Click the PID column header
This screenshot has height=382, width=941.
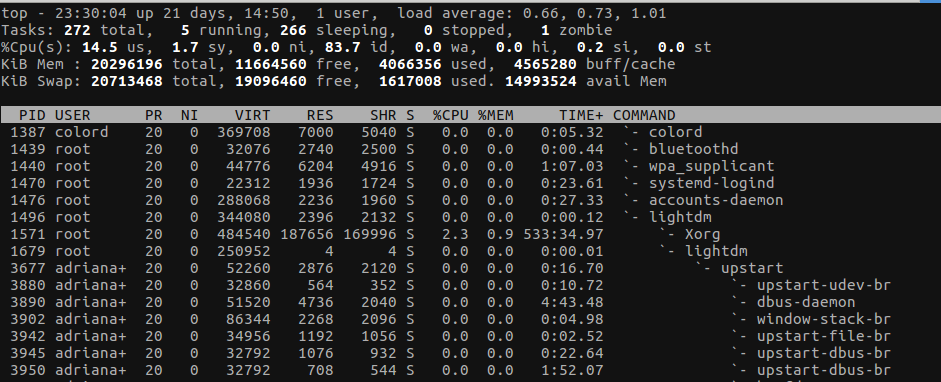click(x=32, y=115)
